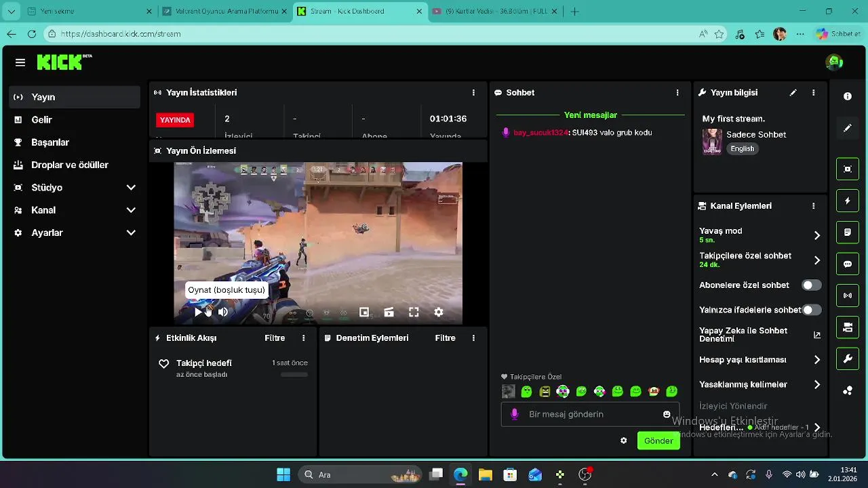Focus the Bir mesaj gönderin input
This screenshot has height=488, width=868.
[x=590, y=414]
